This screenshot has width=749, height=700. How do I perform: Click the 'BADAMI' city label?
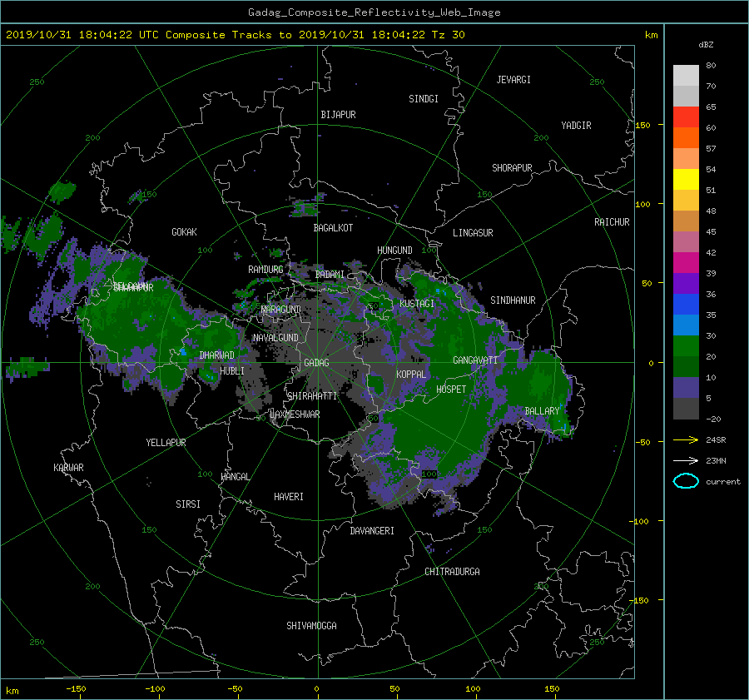tap(330, 275)
